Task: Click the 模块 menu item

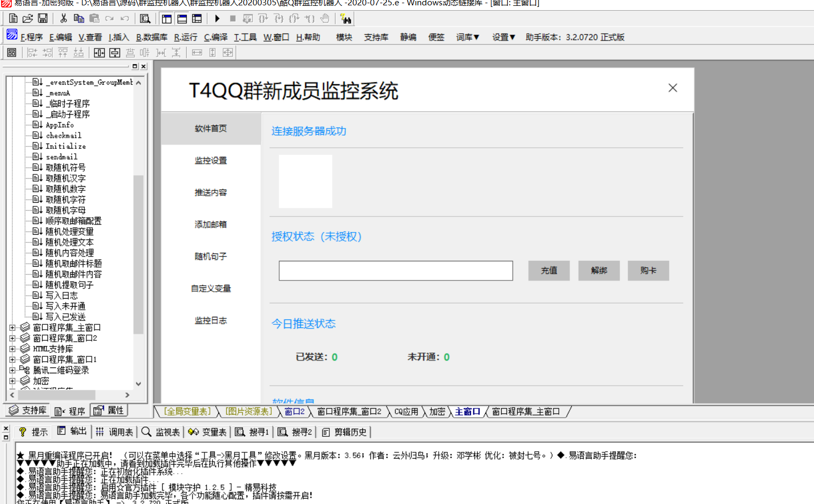Action: (344, 37)
